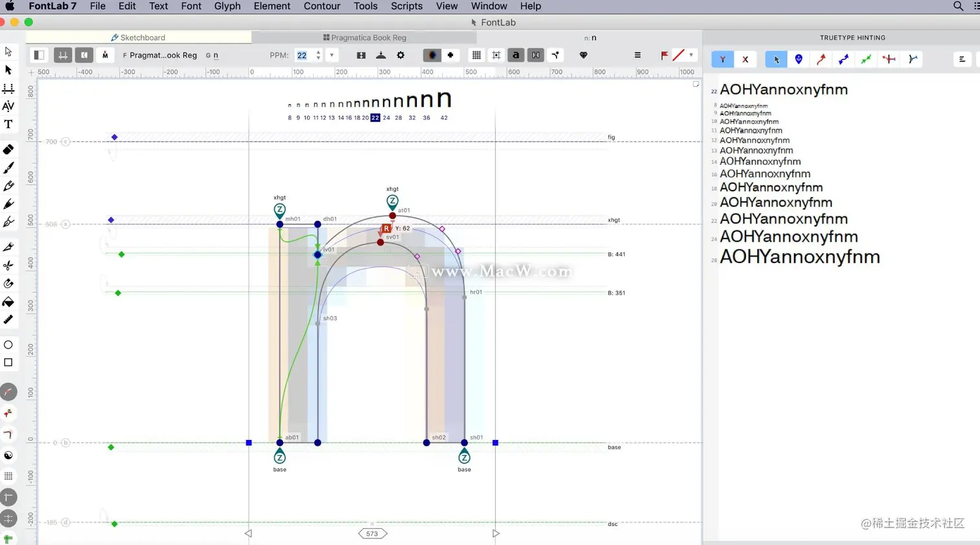Select the red single link hinting tool
This screenshot has height=545, width=980.
point(821,59)
